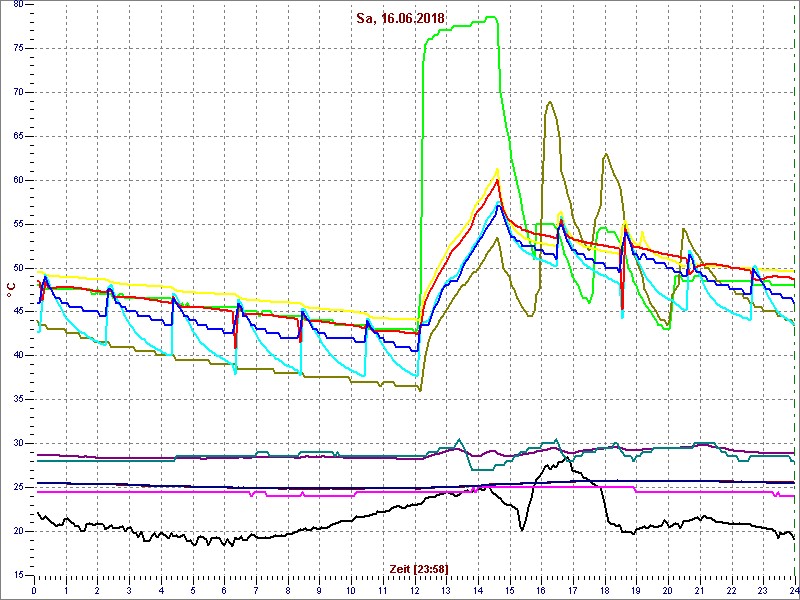The width and height of the screenshot is (800, 600).
Task: Click hour 7 on the time axis
Action: tap(256, 590)
